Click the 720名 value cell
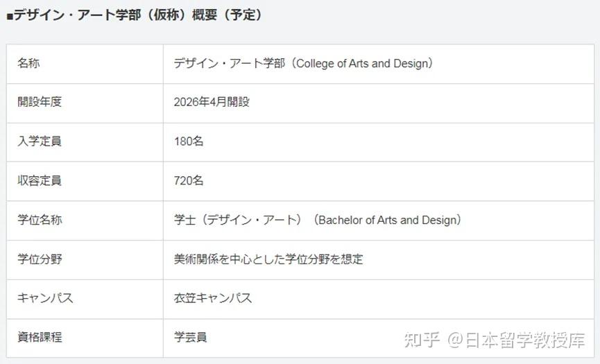This screenshot has height=364, width=600. click(189, 181)
